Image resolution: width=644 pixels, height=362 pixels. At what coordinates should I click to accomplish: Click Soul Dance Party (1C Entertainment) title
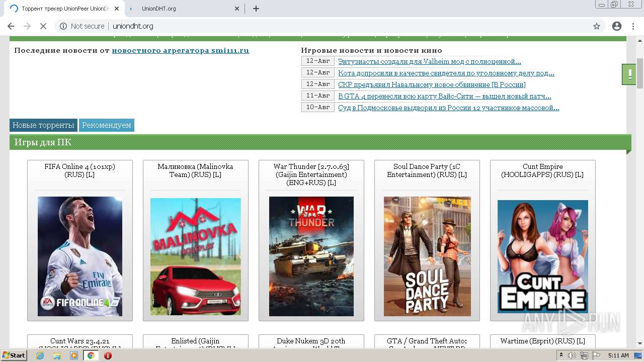click(x=427, y=170)
